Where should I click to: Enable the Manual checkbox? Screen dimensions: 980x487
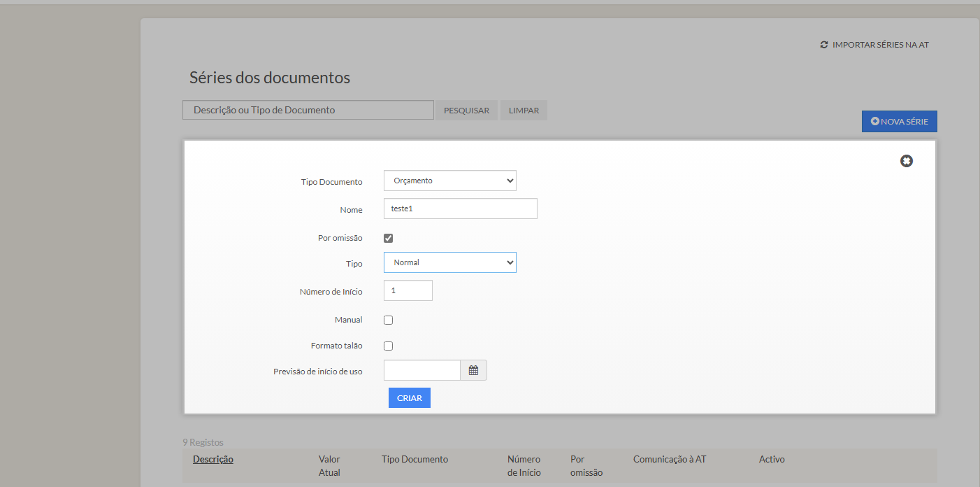[x=389, y=320]
